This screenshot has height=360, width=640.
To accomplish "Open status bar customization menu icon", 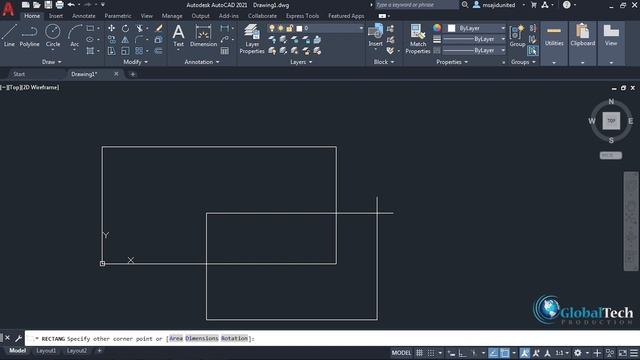I will (x=634, y=353).
